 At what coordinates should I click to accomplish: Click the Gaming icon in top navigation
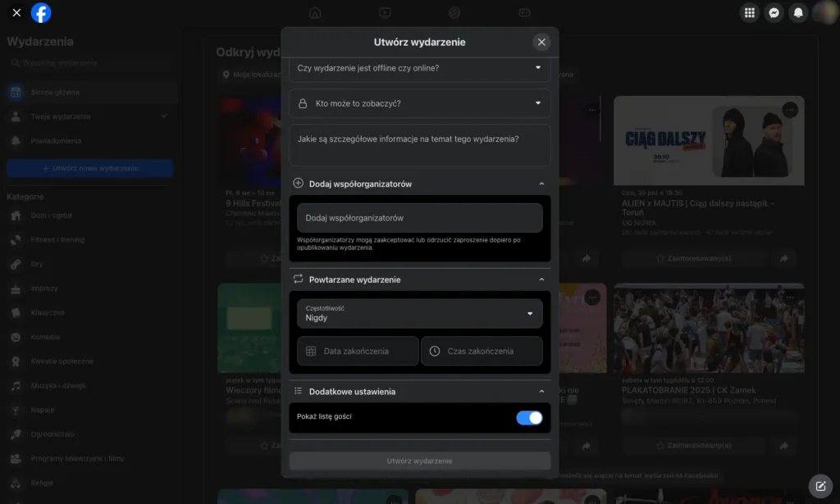pos(525,13)
